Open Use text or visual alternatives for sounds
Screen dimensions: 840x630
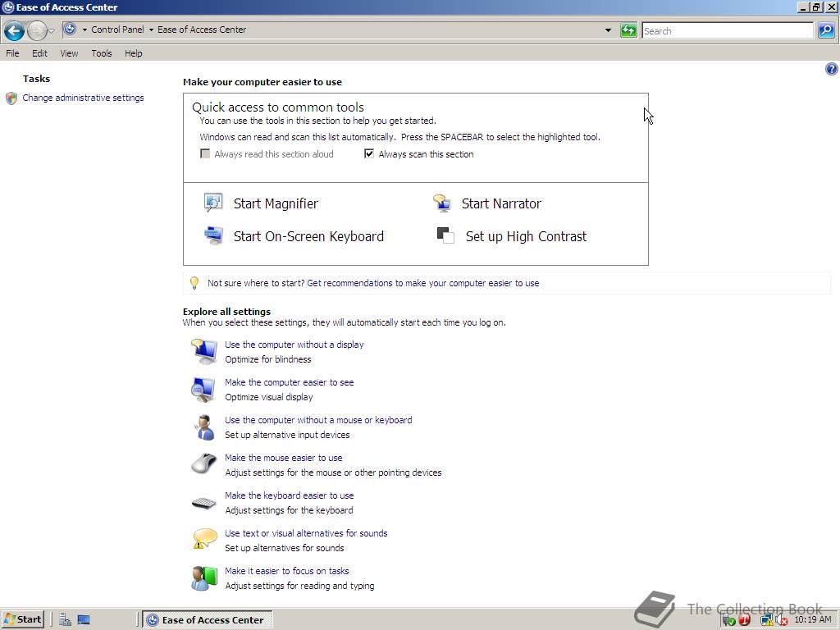point(306,533)
